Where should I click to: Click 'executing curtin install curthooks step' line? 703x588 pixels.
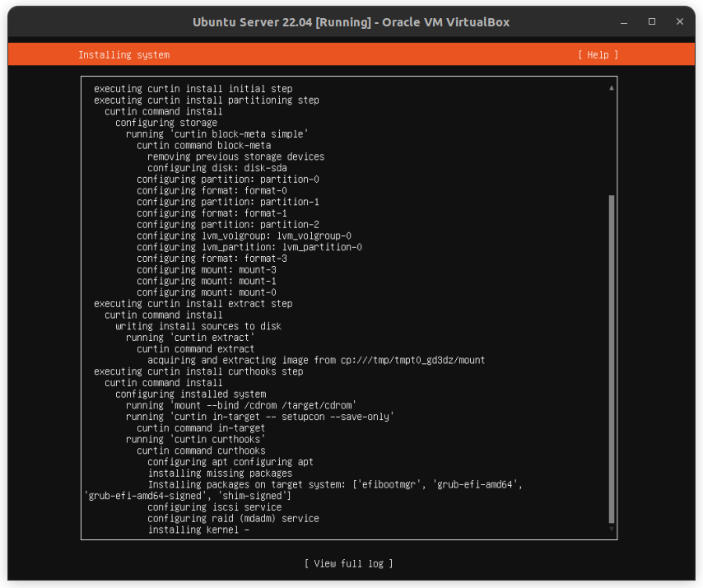point(198,371)
